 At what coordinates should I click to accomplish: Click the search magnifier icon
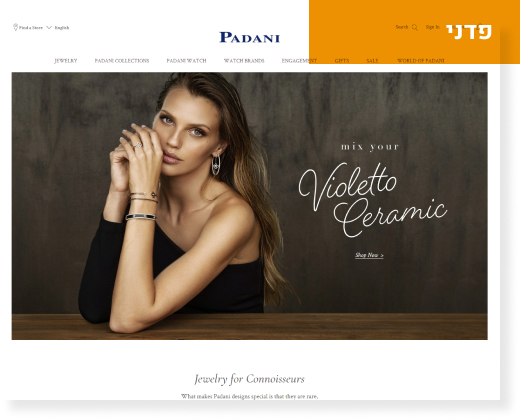(415, 27)
